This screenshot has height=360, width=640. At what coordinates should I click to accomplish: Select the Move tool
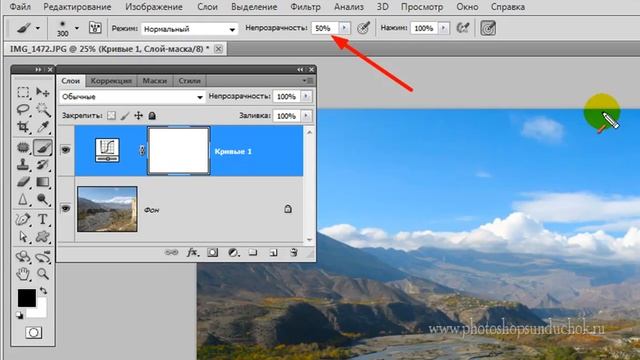[42, 92]
